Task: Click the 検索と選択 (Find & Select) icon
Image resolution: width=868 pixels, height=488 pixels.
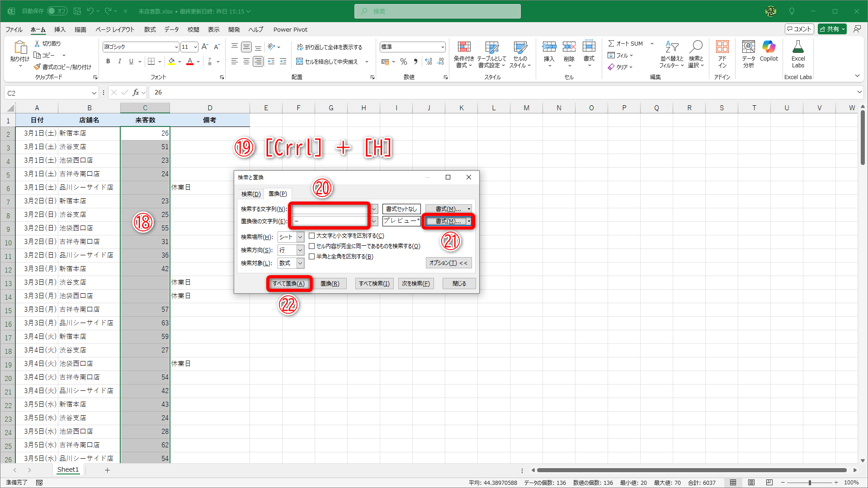Action: point(696,54)
